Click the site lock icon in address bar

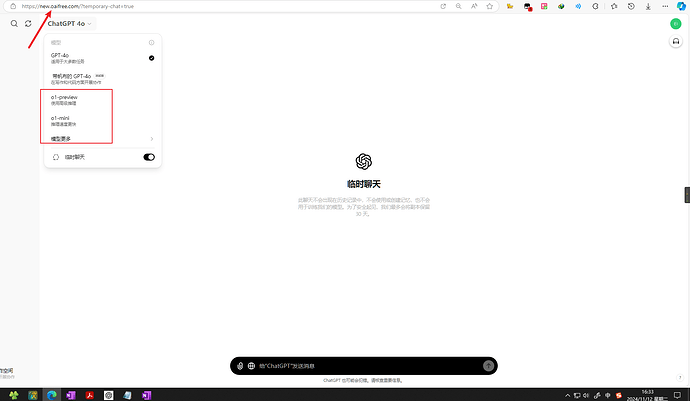(13, 6)
